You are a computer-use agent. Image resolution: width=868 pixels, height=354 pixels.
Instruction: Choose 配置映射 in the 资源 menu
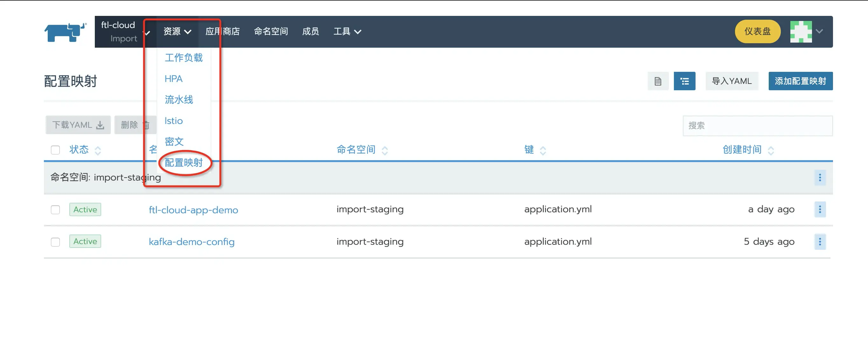(183, 162)
